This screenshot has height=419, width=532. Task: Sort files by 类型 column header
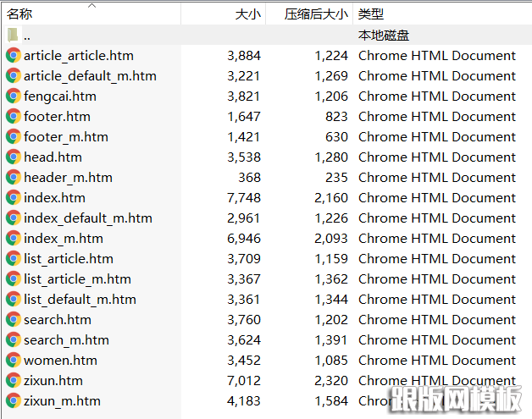coord(371,14)
